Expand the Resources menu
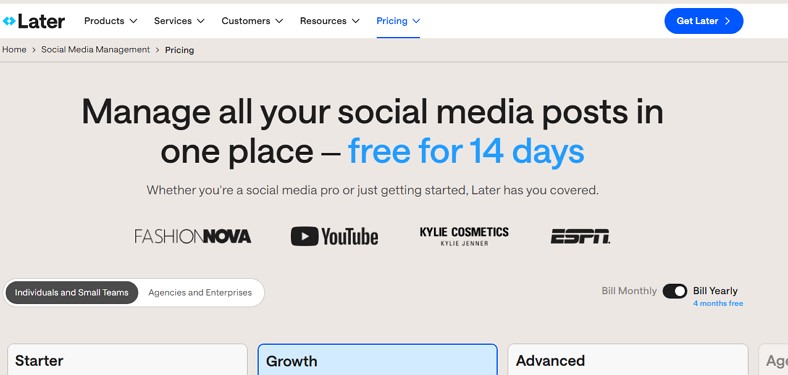The image size is (788, 375). (330, 21)
